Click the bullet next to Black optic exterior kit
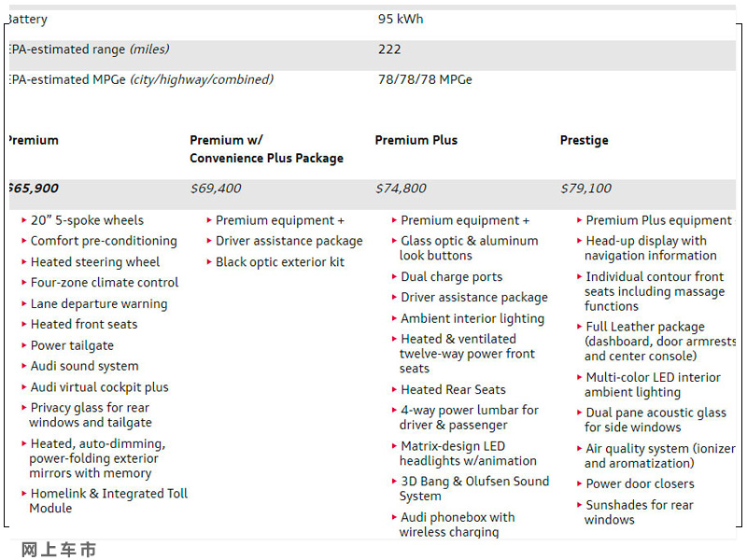Image resolution: width=747 pixels, height=560 pixels. [x=209, y=262]
